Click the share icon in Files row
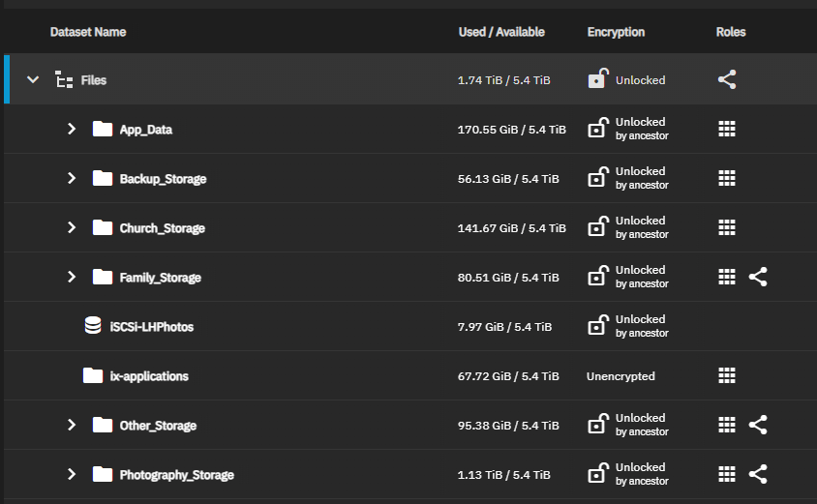The height and width of the screenshot is (504, 817). point(727,80)
